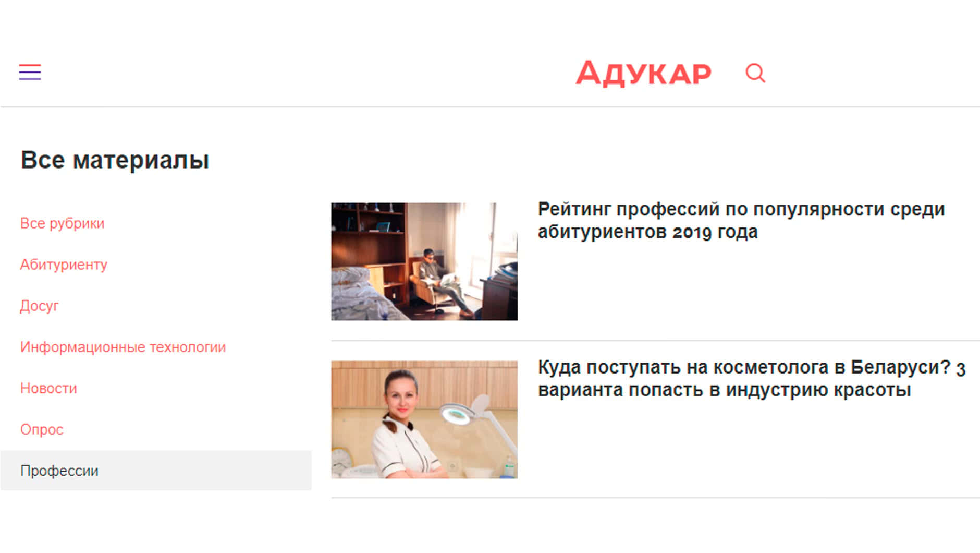980x553 pixels.
Task: Open the cosmetologist article thumbnail
Action: [424, 419]
